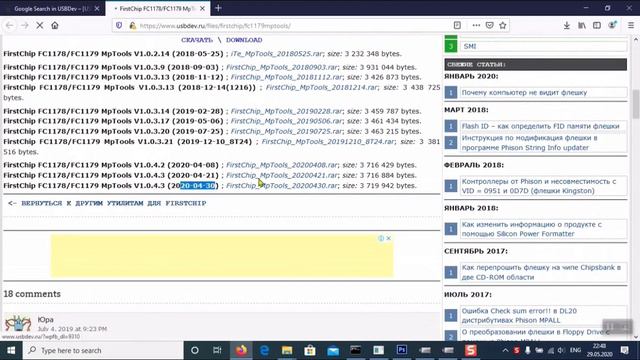Image resolution: width=640 pixels, height=360 pixels.
Task: Click the '18 comments' heading text
Action: pyautogui.click(x=32, y=294)
